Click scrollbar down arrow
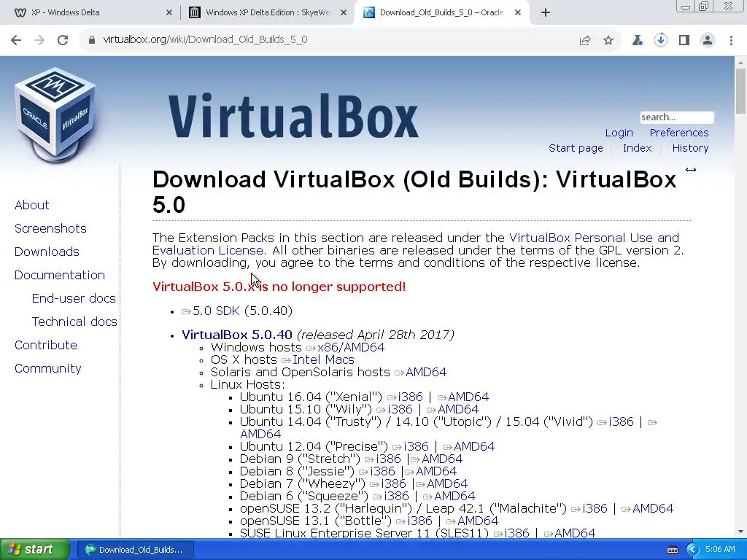This screenshot has height=560, width=747. [x=740, y=532]
